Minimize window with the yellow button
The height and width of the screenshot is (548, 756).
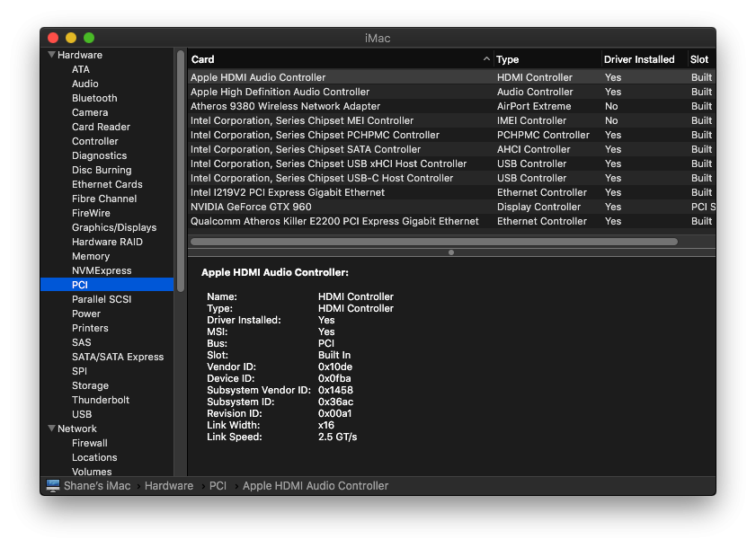(71, 38)
